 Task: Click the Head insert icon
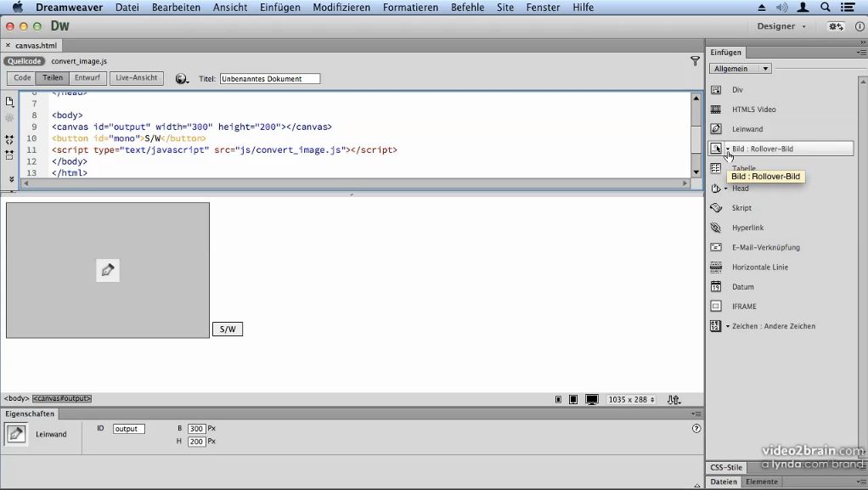[x=716, y=189]
